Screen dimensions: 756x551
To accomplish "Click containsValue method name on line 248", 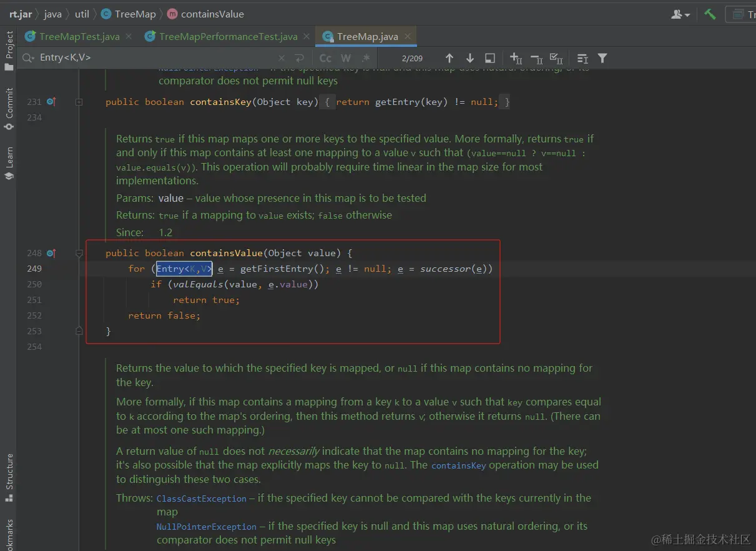I will coord(226,253).
